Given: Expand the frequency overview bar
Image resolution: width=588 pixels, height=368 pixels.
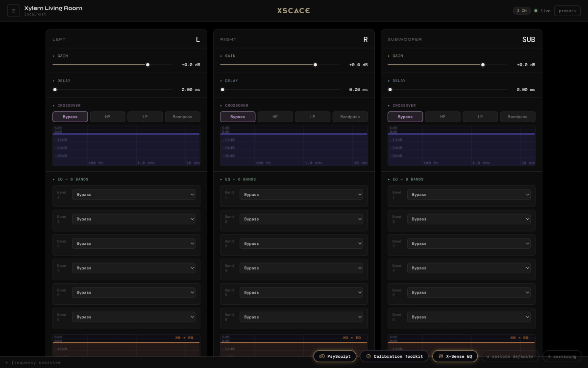Looking at the screenshot, I should tap(33, 363).
